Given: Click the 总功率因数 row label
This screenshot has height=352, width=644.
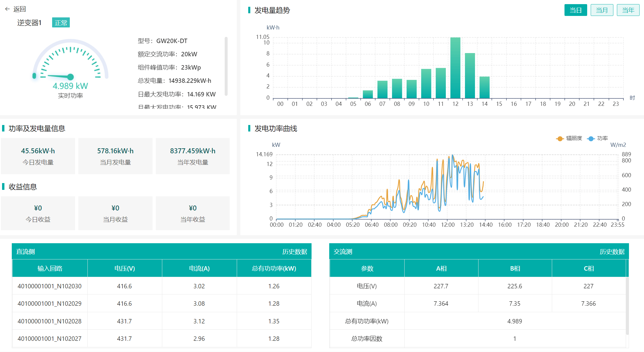Looking at the screenshot, I should (x=367, y=338).
